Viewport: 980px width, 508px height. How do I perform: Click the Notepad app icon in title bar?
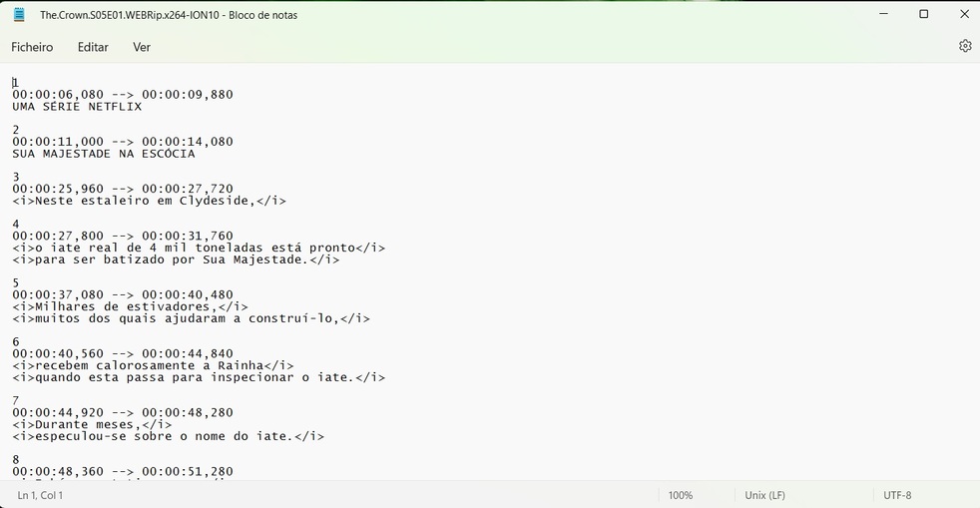tap(19, 14)
